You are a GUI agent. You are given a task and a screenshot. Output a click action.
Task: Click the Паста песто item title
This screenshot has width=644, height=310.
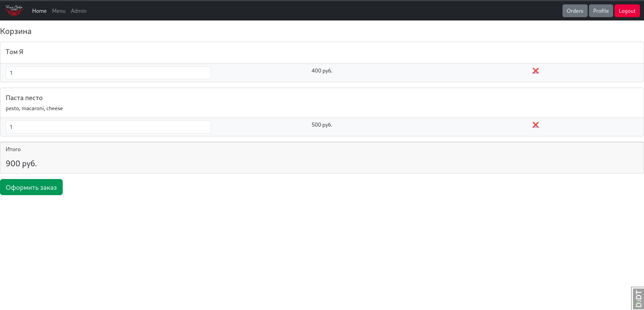(x=24, y=98)
